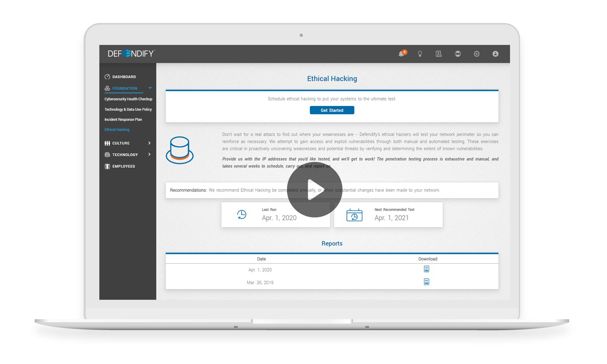Click the Get Started button
Viewport: 607px width, 364px height.
pos(332,110)
